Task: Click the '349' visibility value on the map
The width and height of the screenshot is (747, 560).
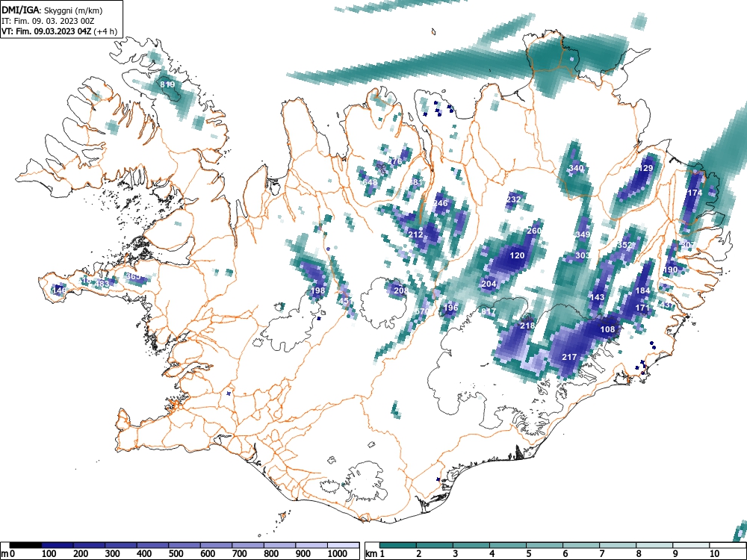Action: point(583,234)
